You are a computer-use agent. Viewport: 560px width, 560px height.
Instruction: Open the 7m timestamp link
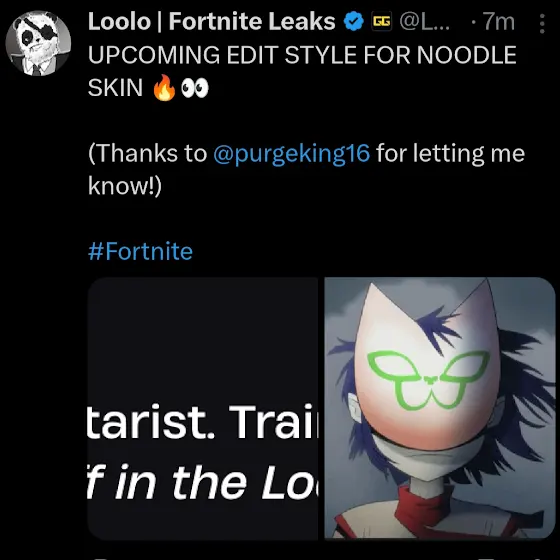pos(499,22)
